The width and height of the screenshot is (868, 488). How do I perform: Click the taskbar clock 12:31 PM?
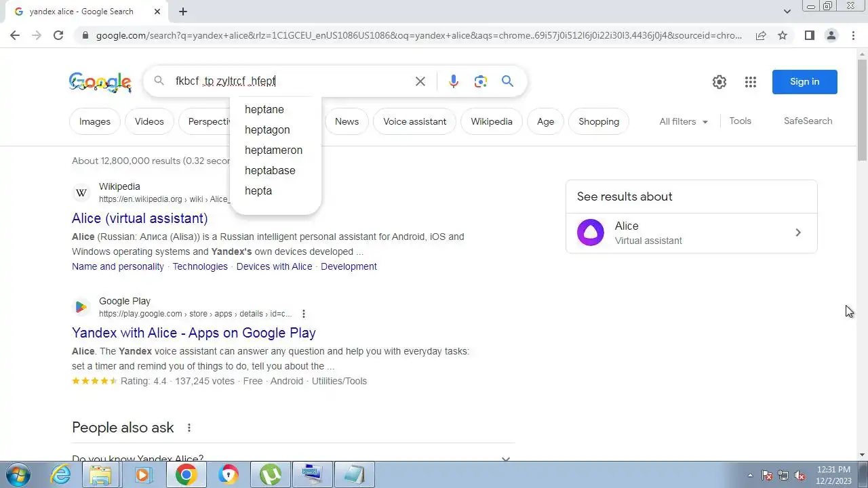833,470
